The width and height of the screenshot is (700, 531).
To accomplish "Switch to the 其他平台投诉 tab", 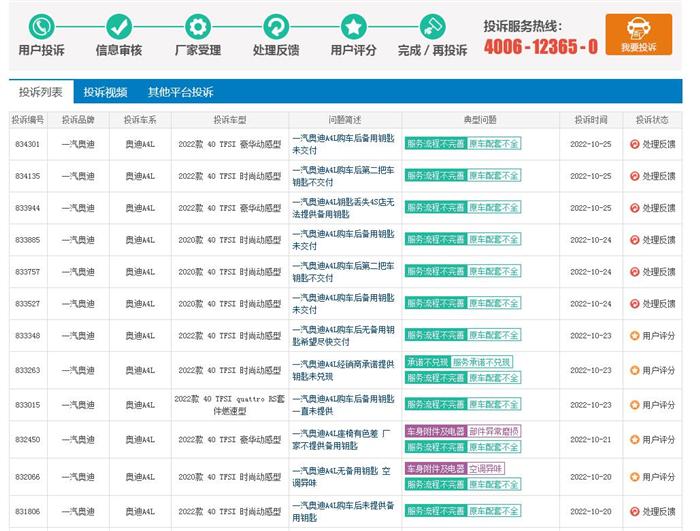I will [180, 92].
